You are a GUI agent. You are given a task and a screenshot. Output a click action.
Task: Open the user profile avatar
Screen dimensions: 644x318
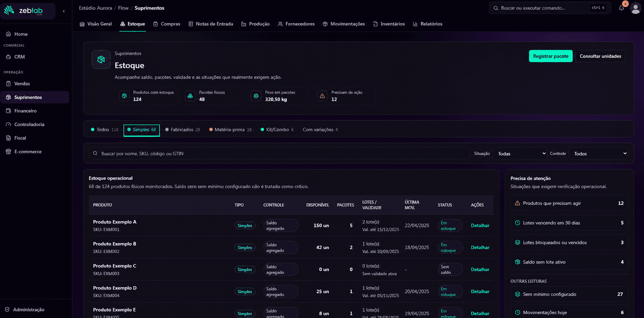tap(635, 8)
